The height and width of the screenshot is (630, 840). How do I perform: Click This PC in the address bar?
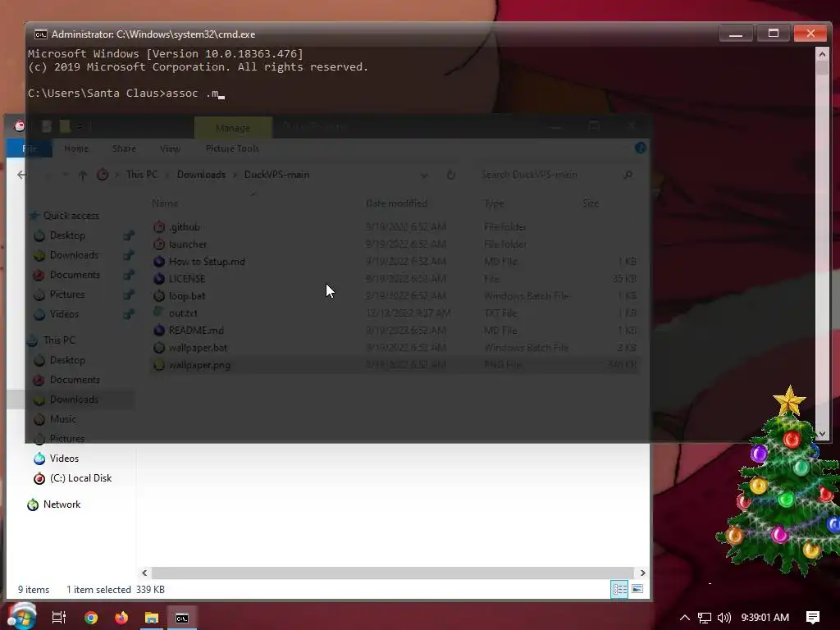coord(142,175)
